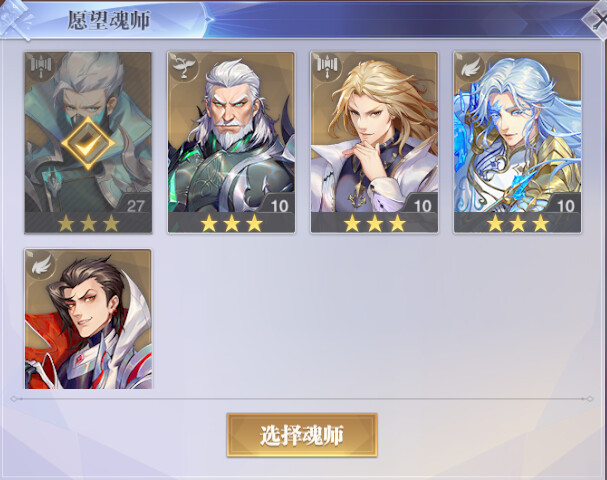The height and width of the screenshot is (480, 607).
Task: Click the class icon on the masked hero card
Action: point(41,65)
